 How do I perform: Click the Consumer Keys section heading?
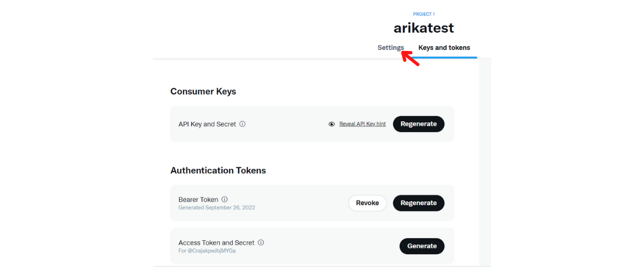point(203,91)
